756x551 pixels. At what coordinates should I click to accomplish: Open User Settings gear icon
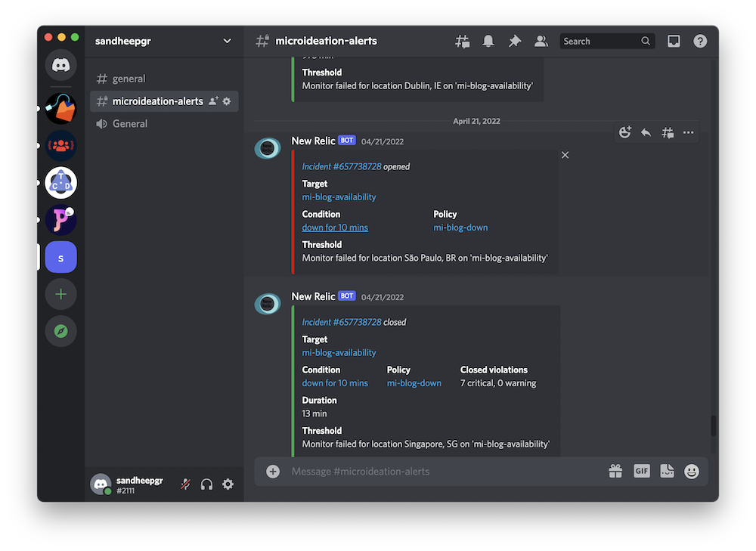(228, 484)
